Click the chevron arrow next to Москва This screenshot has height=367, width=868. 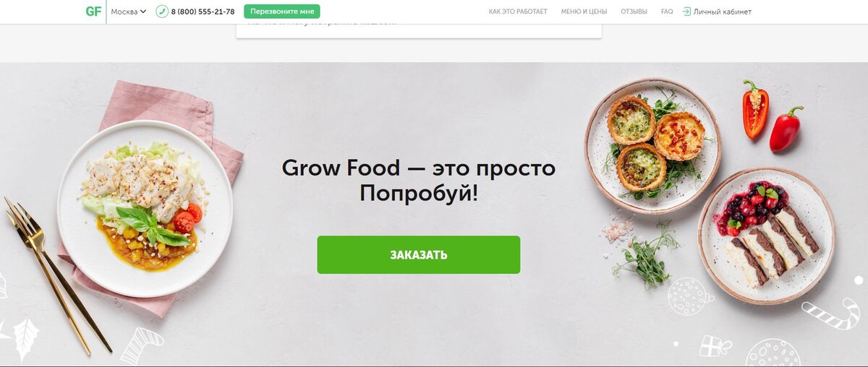point(142,12)
